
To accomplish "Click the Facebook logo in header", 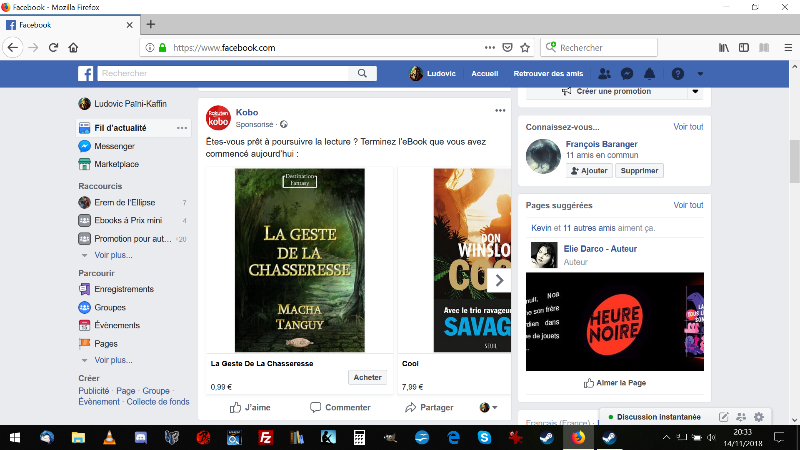I will (x=86, y=74).
